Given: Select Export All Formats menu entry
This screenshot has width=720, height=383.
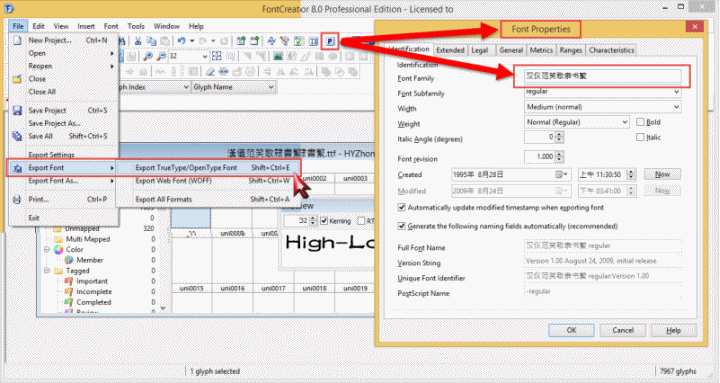Looking at the screenshot, I should click(x=209, y=199).
